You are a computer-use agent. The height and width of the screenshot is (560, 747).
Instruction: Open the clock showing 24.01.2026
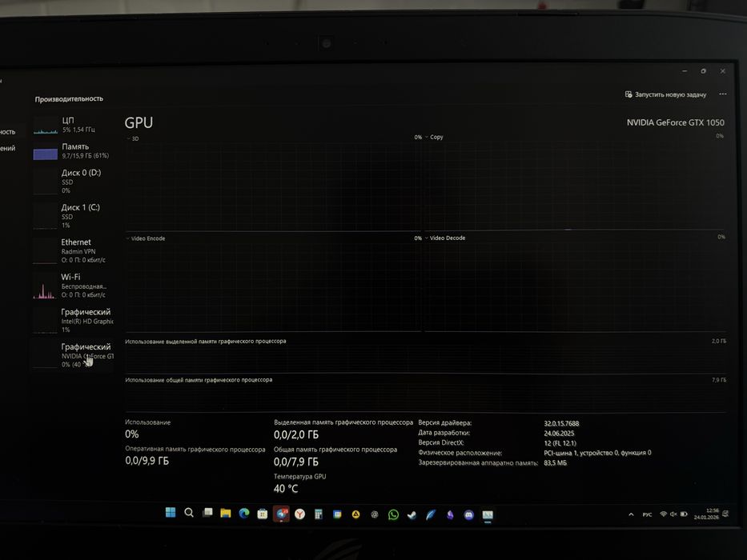(706, 514)
